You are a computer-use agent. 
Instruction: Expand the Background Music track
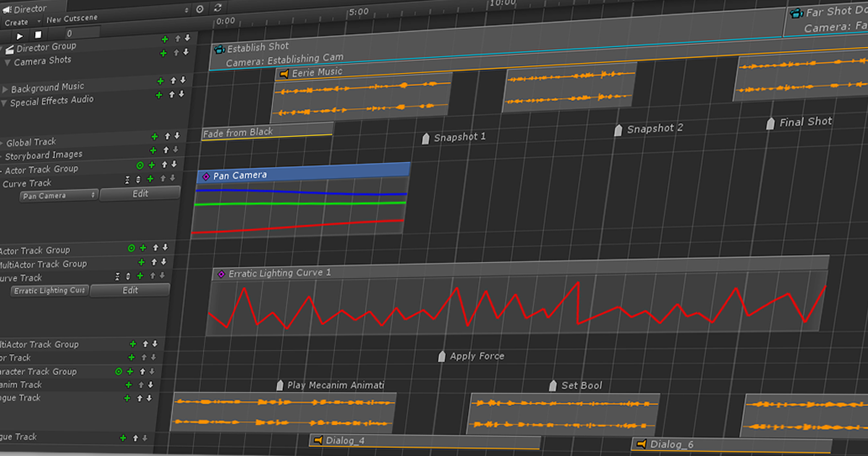(x=5, y=89)
